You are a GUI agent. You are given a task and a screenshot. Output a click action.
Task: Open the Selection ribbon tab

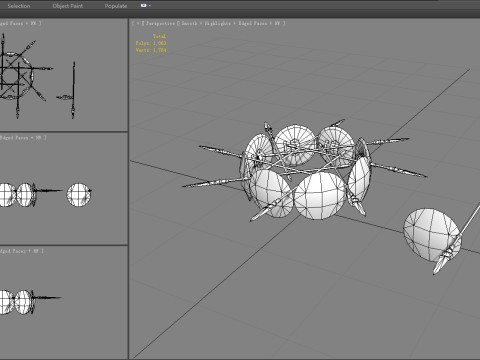19,6
